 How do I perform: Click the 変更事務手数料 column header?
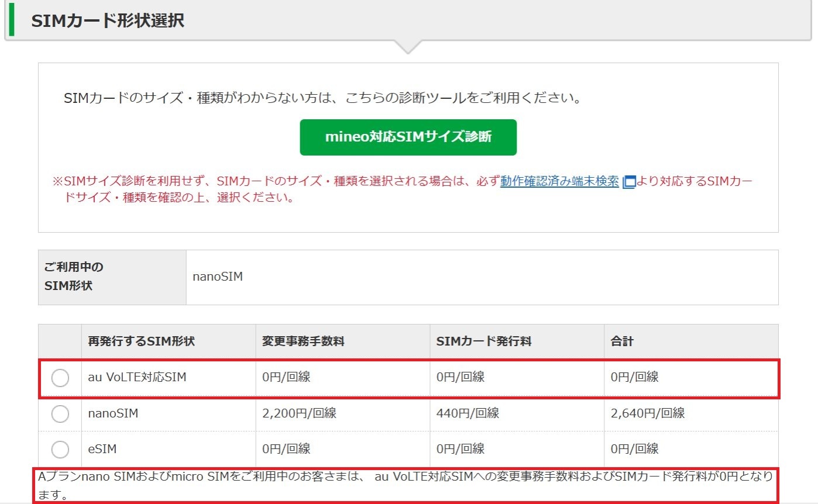pos(303,341)
